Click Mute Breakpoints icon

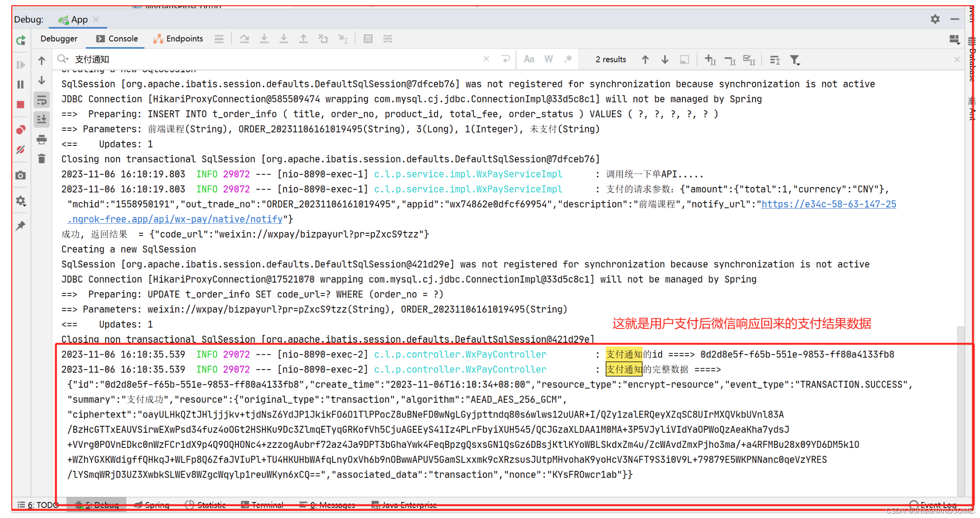20,150
